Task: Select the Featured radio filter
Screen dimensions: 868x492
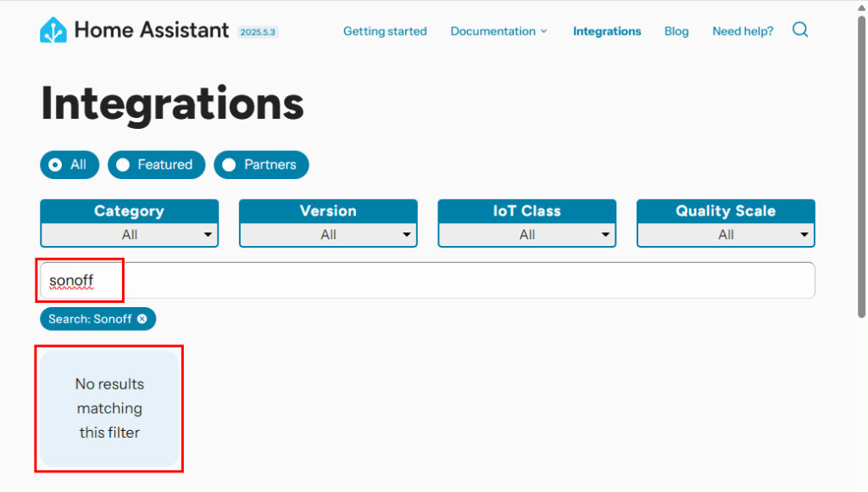Action: click(x=156, y=165)
